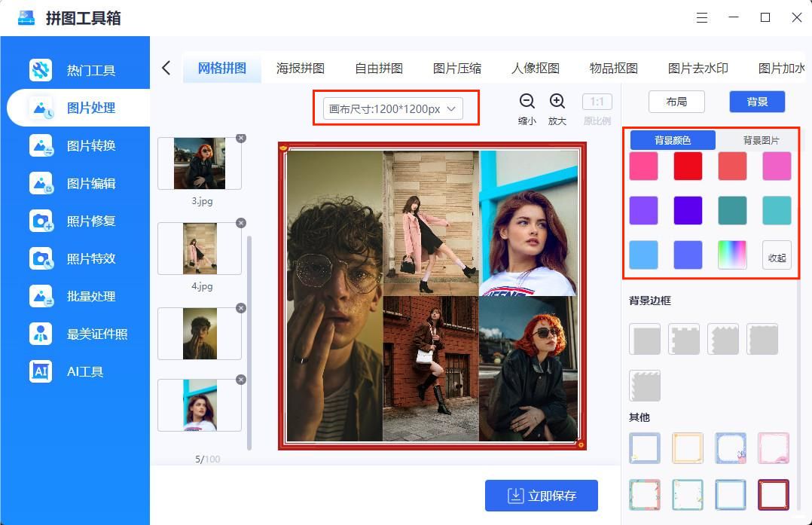Choose the light blue frame in bottom row
Image resolution: width=812 pixels, height=525 pixels.
(731, 494)
